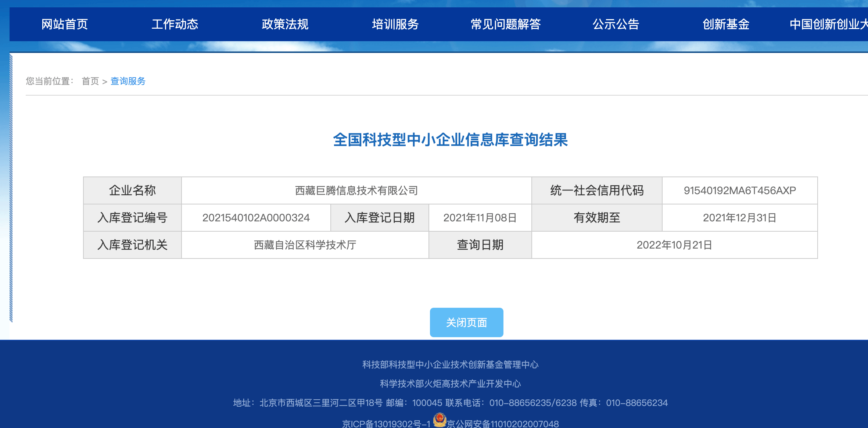This screenshot has width=868, height=428.
Task: Open the 公示公告 navigation item
Action: pos(616,24)
